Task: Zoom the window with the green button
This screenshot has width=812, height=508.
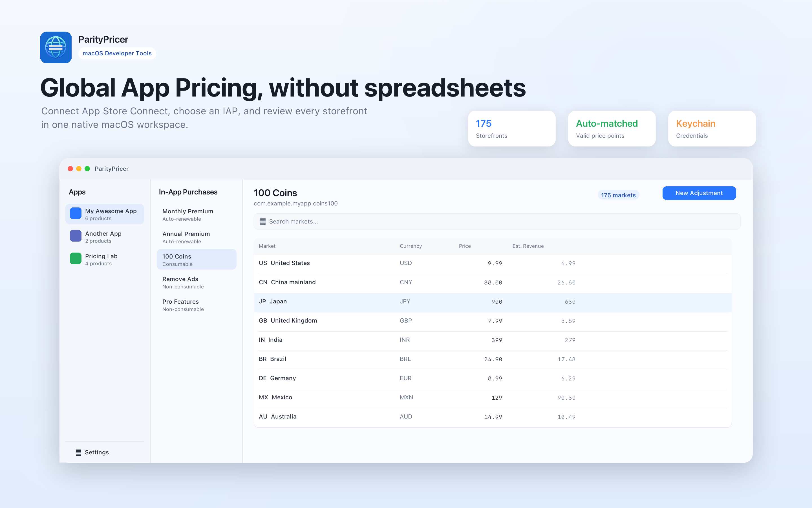Action: click(87, 169)
